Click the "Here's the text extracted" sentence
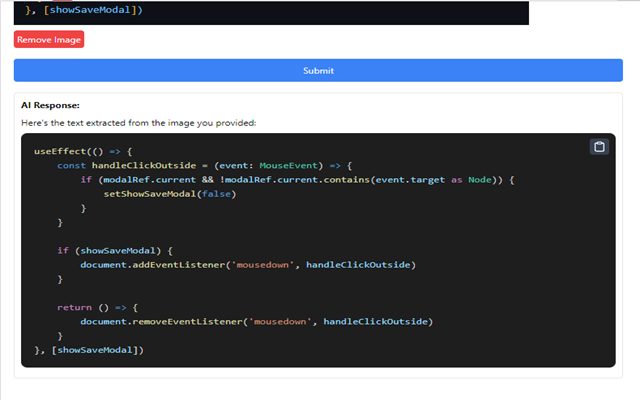The width and height of the screenshot is (640, 400). pyautogui.click(x=139, y=122)
